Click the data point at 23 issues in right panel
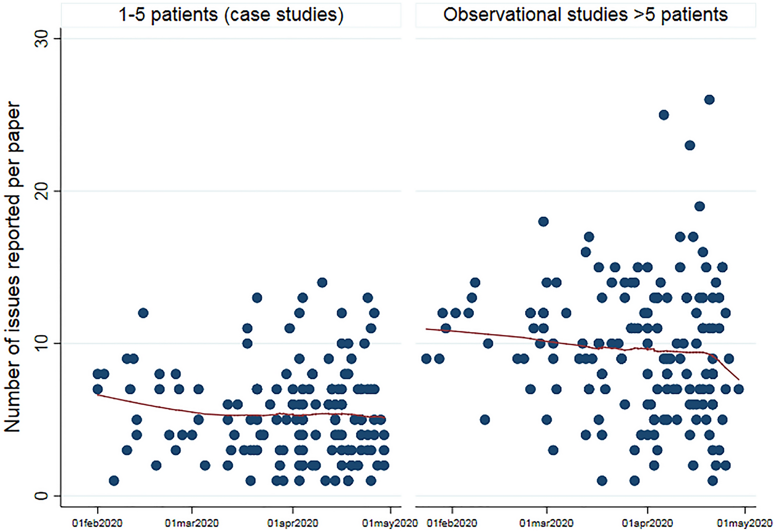 (690, 145)
